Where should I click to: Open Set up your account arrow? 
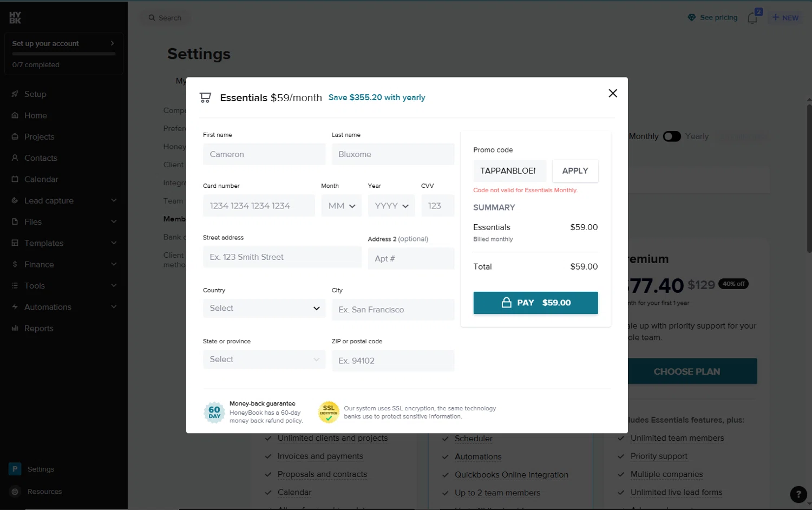click(x=112, y=43)
